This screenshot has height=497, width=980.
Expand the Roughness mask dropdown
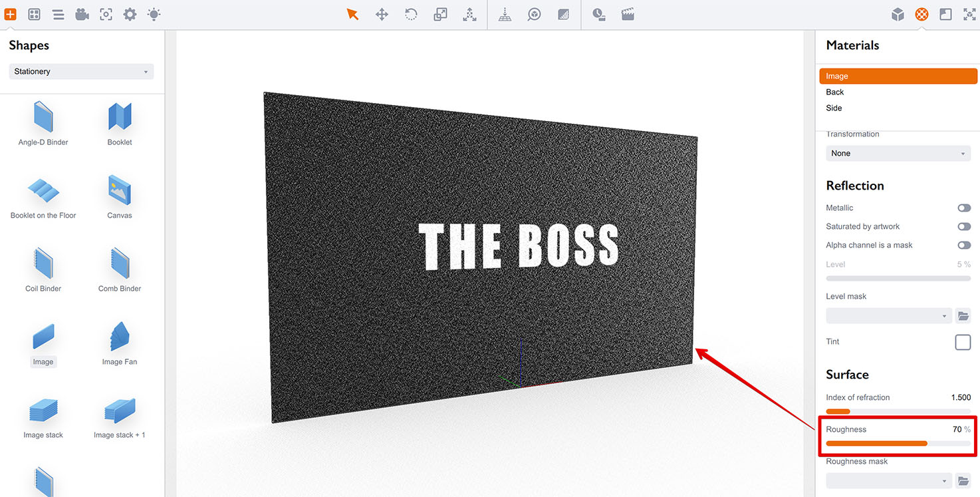[888, 480]
